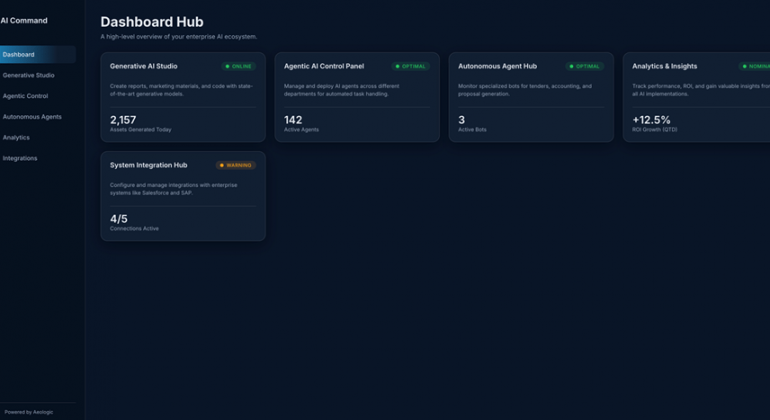
Task: Click the Agentic AI Control Panel description text
Action: pos(342,90)
